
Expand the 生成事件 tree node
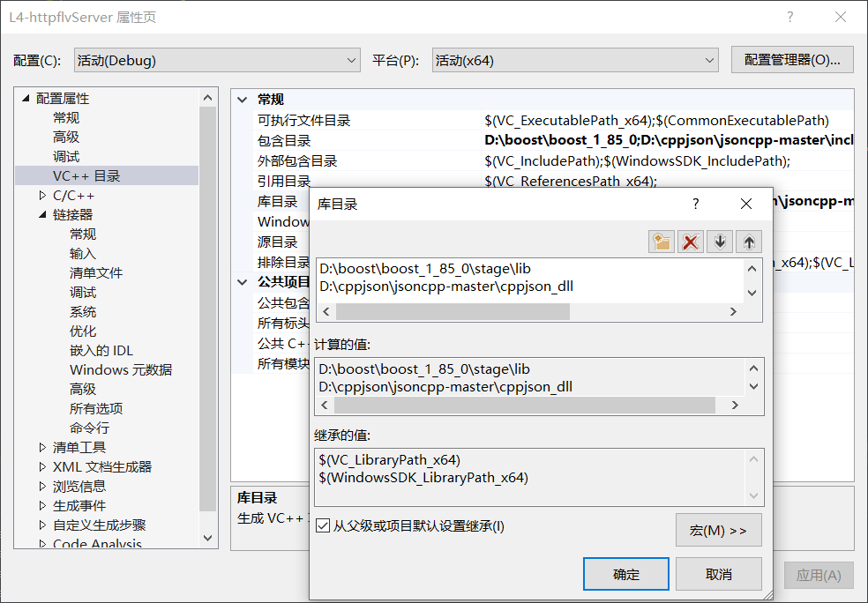coord(42,506)
